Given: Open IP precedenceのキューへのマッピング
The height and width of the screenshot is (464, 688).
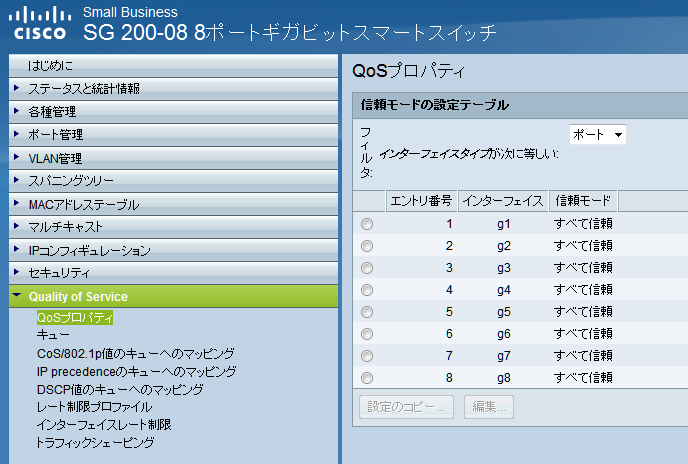Looking at the screenshot, I should click(x=136, y=372).
